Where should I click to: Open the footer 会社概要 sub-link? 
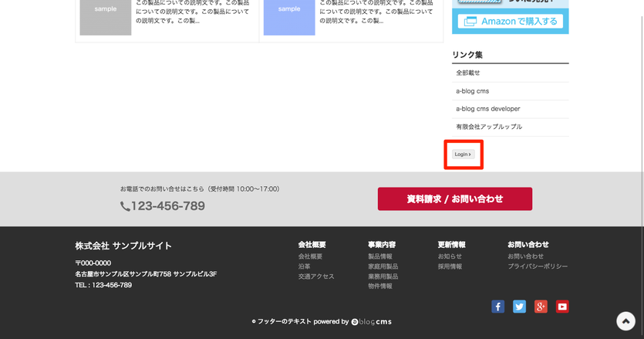tap(310, 256)
